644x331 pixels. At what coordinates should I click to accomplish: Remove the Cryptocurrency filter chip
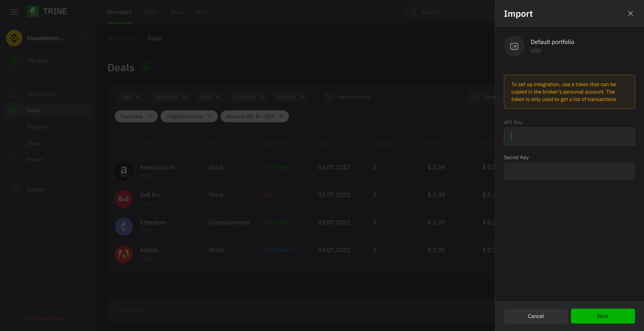tap(210, 116)
